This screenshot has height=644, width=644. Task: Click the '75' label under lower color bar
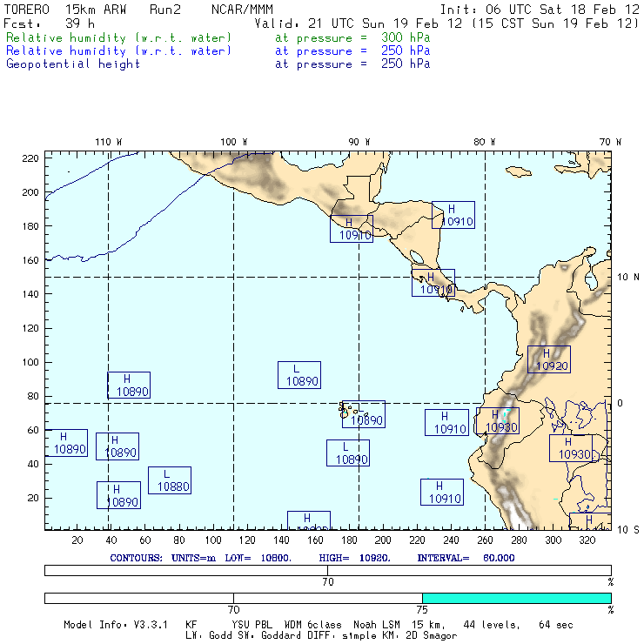pyautogui.click(x=422, y=609)
